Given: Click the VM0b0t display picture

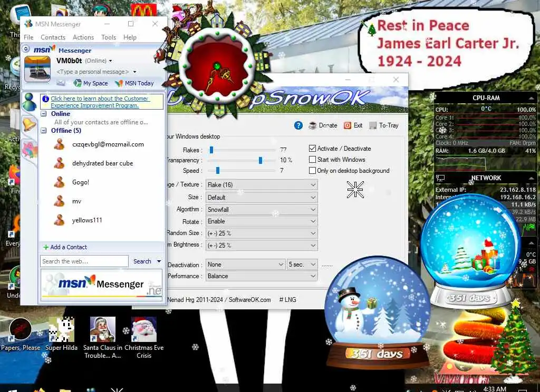Looking at the screenshot, I should pyautogui.click(x=37, y=69).
